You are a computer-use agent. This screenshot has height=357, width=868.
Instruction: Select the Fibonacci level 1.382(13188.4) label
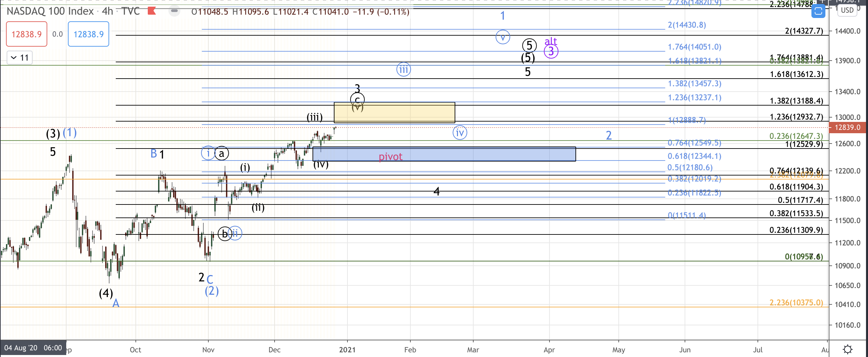coord(796,101)
